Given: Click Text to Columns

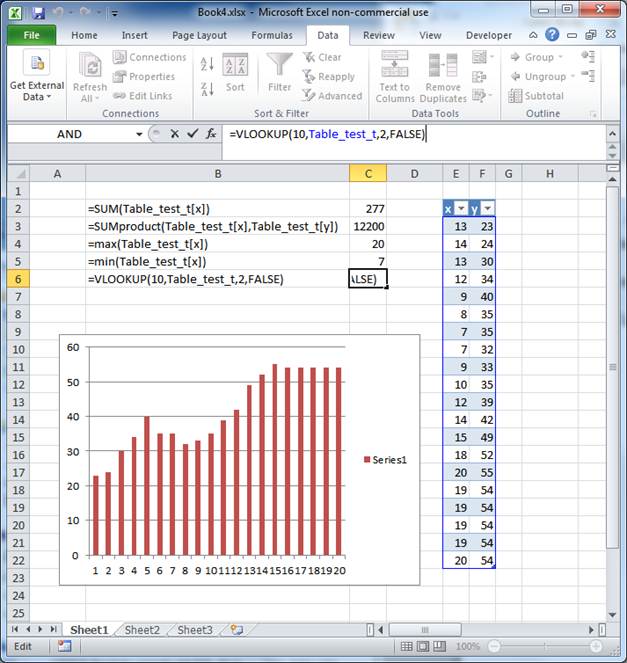Looking at the screenshot, I should [395, 77].
